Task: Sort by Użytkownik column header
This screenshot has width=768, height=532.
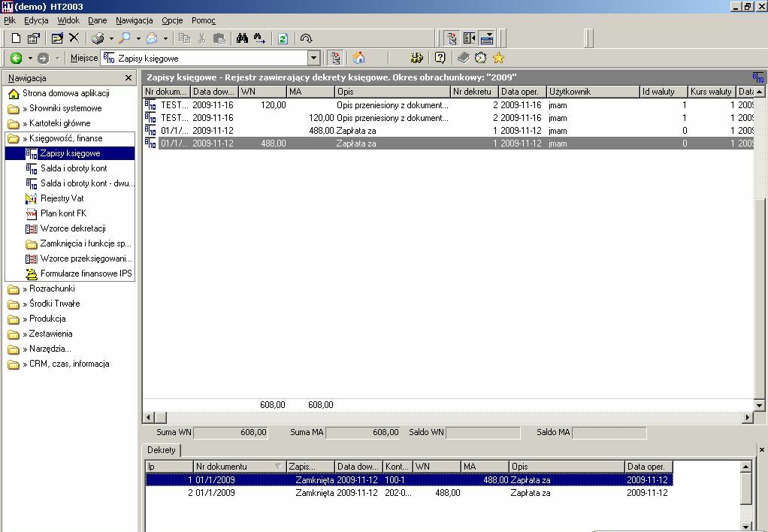Action: [593, 92]
